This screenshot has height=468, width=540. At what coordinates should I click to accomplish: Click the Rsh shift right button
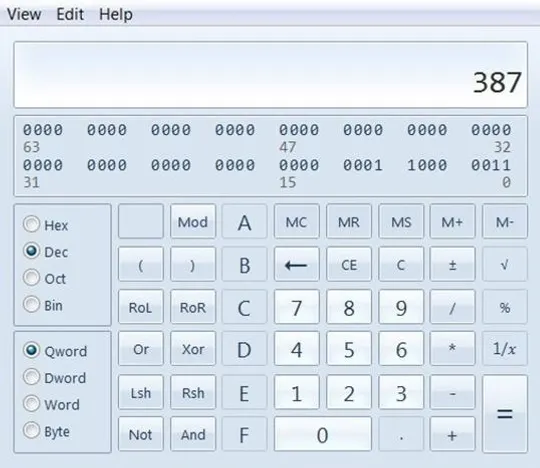tap(193, 392)
